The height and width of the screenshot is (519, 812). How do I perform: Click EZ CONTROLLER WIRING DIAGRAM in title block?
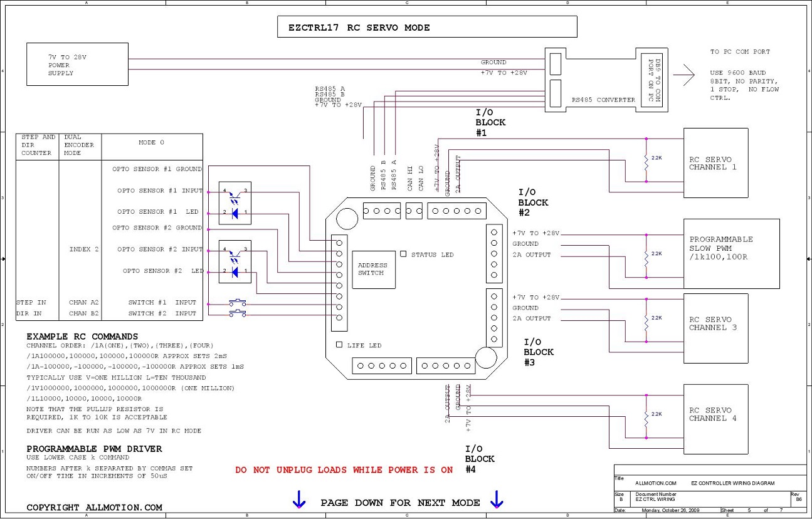[x=732, y=483]
